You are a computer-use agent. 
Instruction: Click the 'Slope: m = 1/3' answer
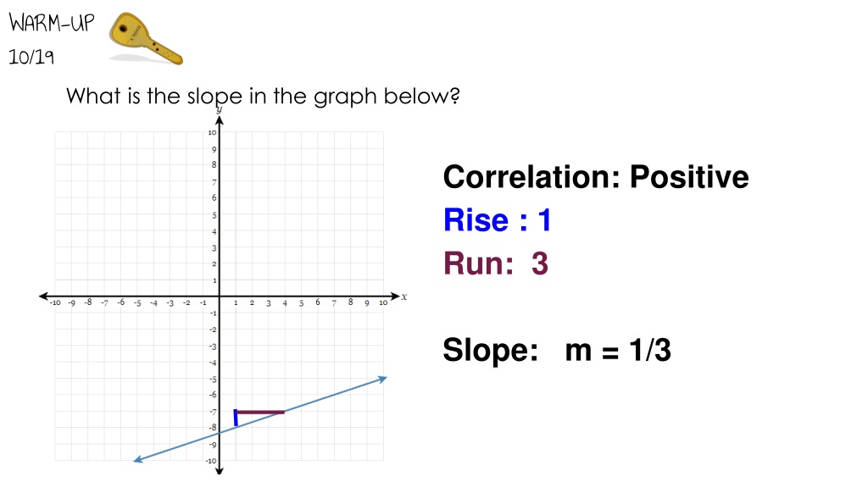557,350
